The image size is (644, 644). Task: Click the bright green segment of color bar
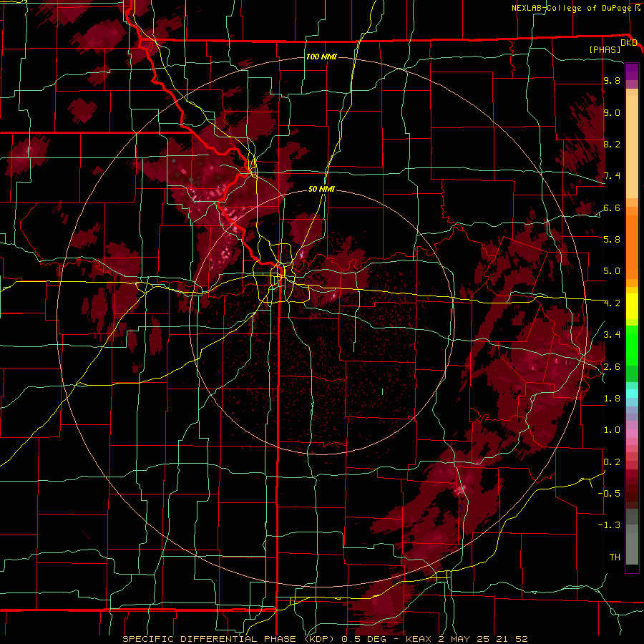tap(632, 346)
